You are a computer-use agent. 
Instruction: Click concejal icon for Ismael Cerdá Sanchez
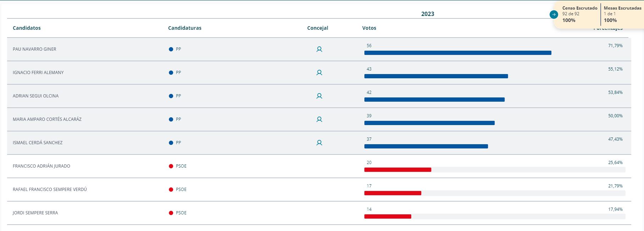[319, 143]
